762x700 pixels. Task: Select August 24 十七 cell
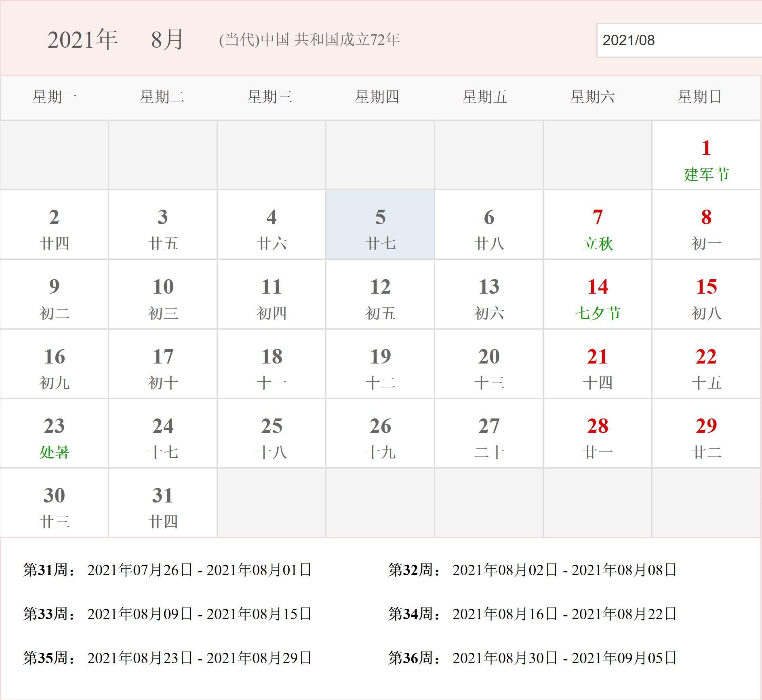tap(163, 433)
